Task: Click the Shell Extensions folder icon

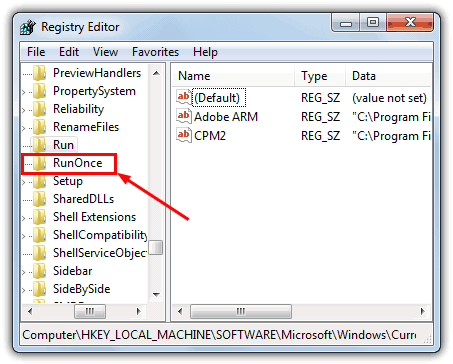Action: point(40,217)
